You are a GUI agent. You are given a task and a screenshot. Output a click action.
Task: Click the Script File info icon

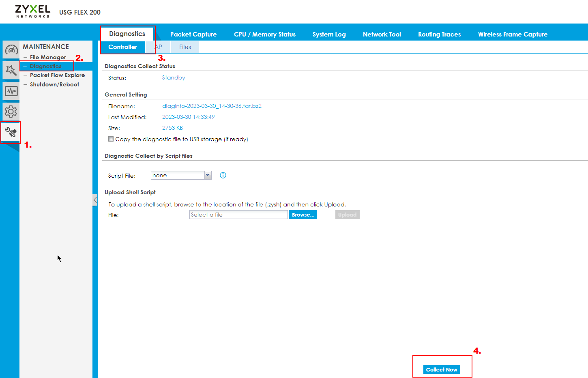click(x=223, y=175)
